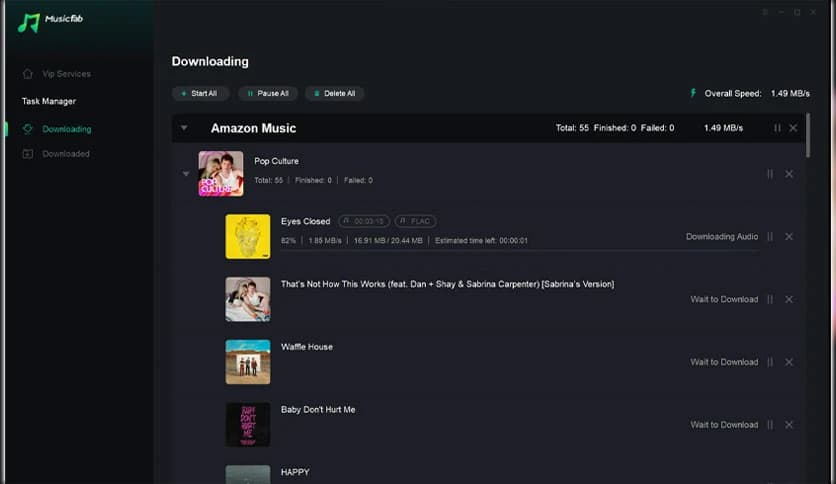
Task: Click Amazon Music Total: 55 counter
Action: click(572, 128)
